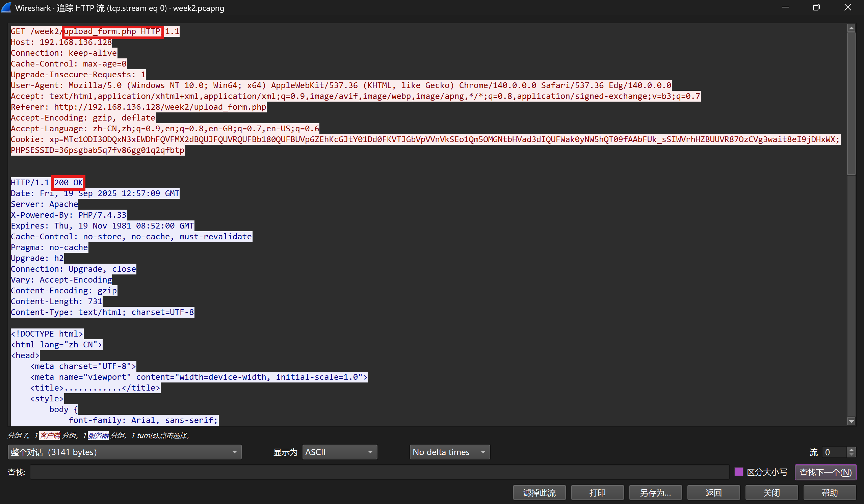Image resolution: width=864 pixels, height=504 pixels.
Task: Click the 另存为… save as button
Action: (x=656, y=493)
